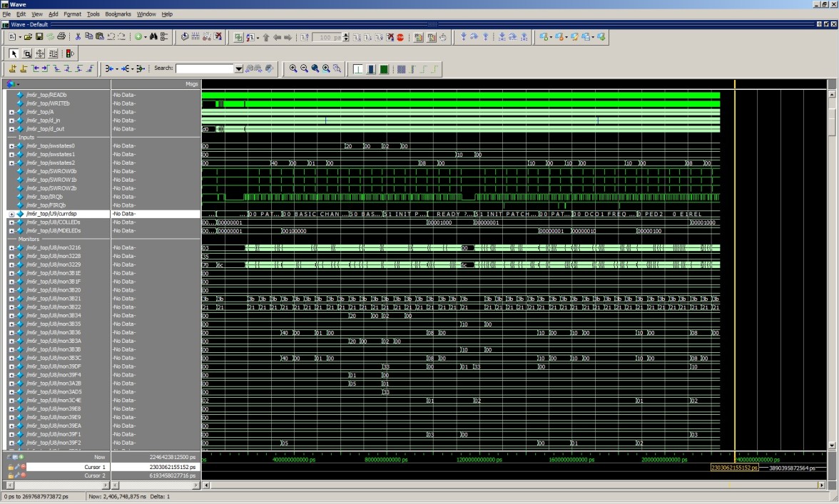Choose the zoom mode box tool
The image size is (839, 504).
pos(27,53)
